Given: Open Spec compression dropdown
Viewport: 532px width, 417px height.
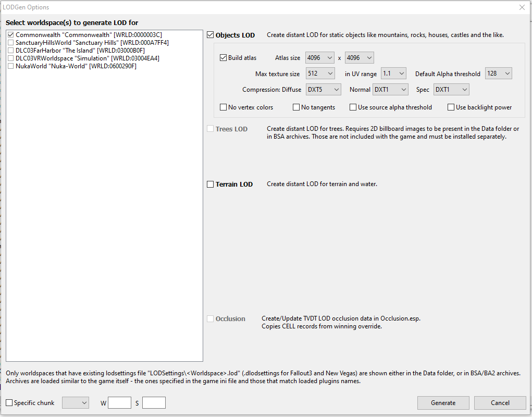Looking at the screenshot, I should point(451,90).
